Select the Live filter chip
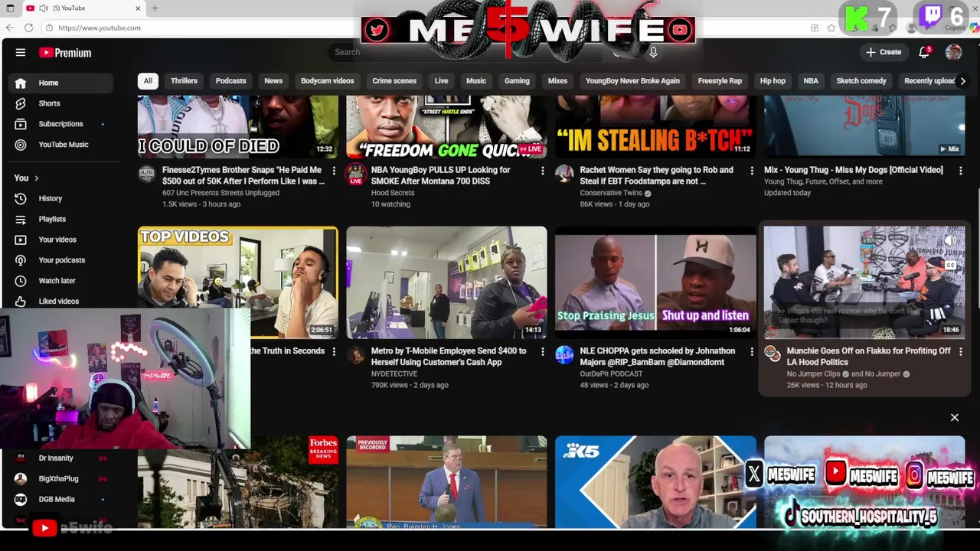 click(441, 80)
